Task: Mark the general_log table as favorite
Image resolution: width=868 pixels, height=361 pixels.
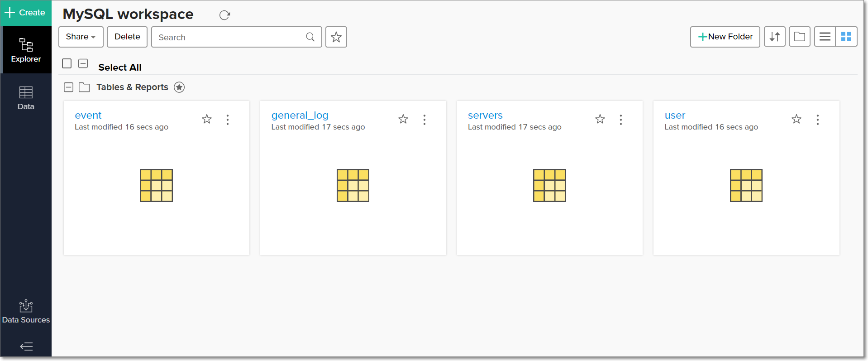Action: point(403,119)
